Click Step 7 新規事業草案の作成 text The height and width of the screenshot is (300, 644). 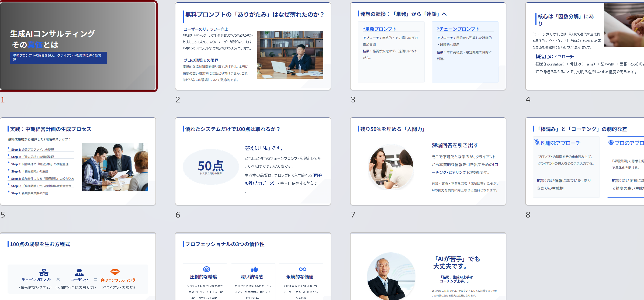[30, 193]
